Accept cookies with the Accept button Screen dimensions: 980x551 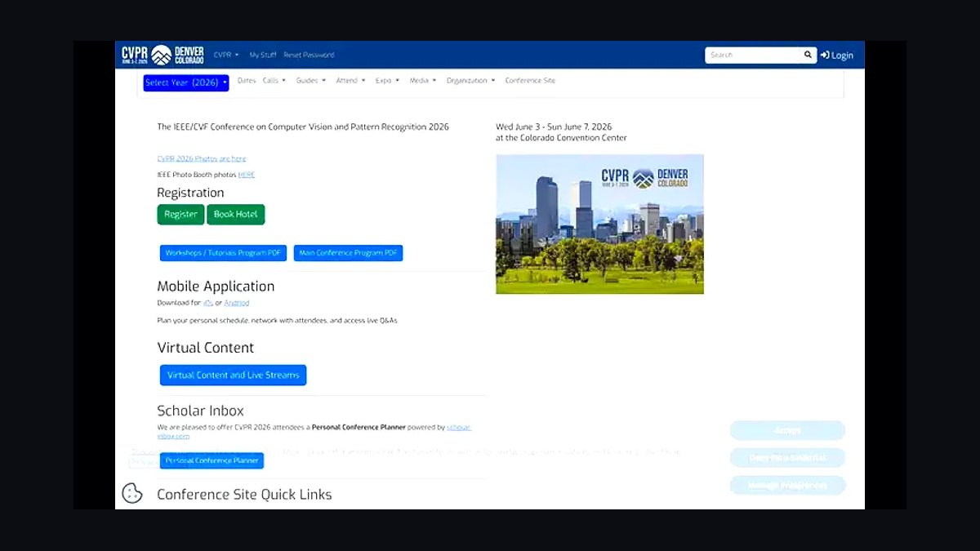(x=787, y=430)
